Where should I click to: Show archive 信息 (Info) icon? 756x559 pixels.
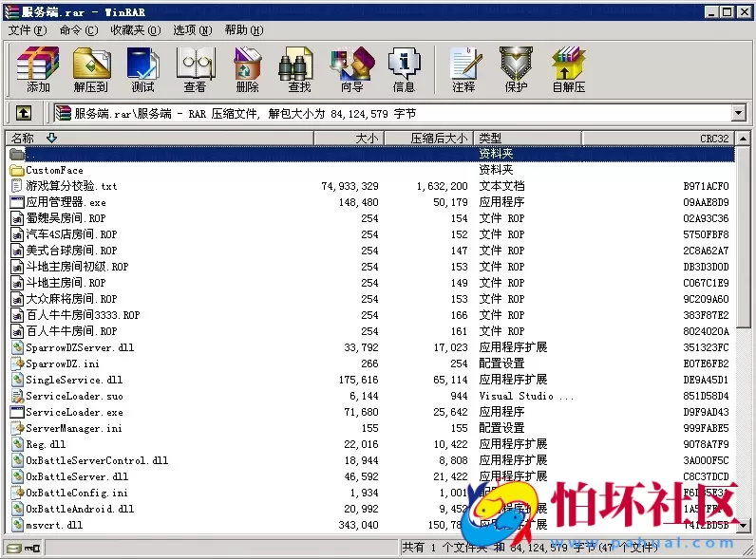tap(404, 69)
